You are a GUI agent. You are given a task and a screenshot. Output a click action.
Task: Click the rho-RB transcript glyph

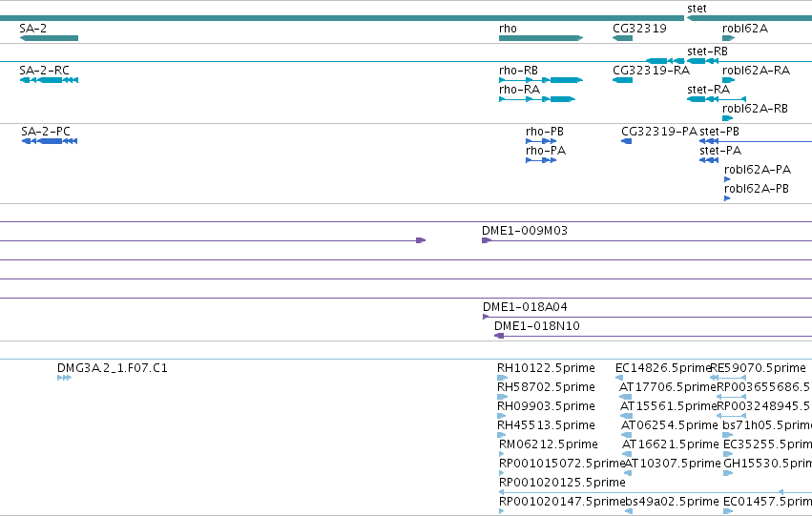(541, 80)
